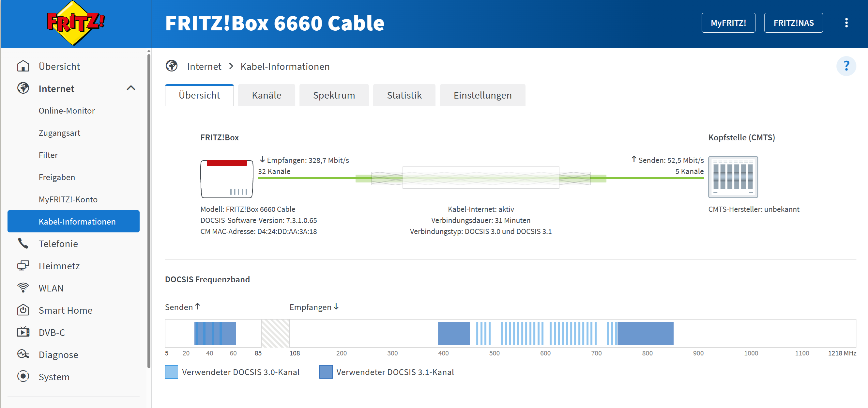Image resolution: width=868 pixels, height=408 pixels.
Task: Click the CMTS head-end device illustration
Action: [x=733, y=177]
